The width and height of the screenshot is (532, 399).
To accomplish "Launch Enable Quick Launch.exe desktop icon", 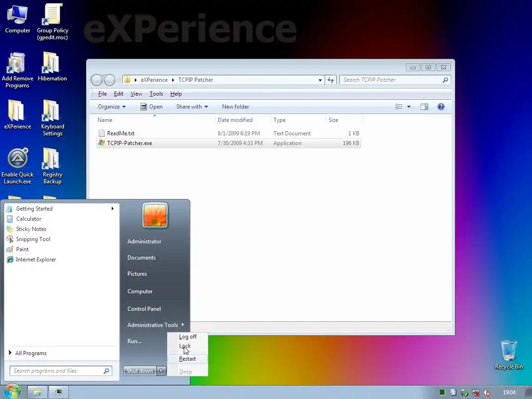I will click(x=17, y=166).
